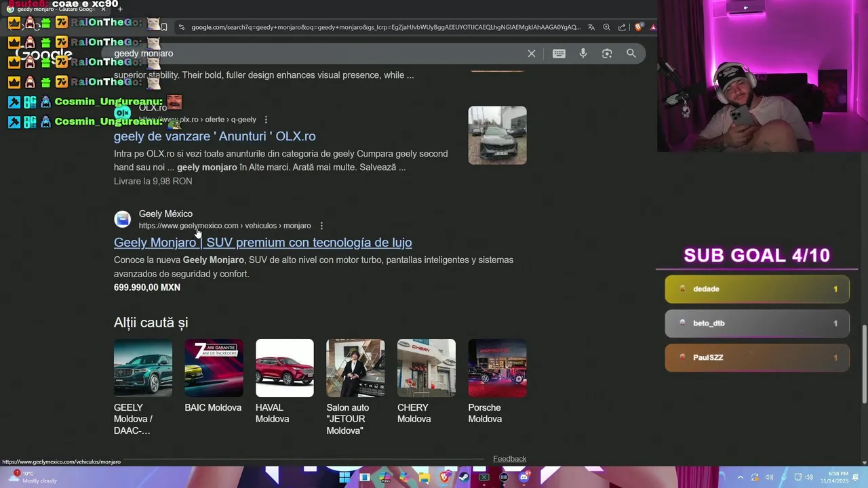Open the OLX result car thumbnail
This screenshot has height=488, width=868.
pos(497,135)
